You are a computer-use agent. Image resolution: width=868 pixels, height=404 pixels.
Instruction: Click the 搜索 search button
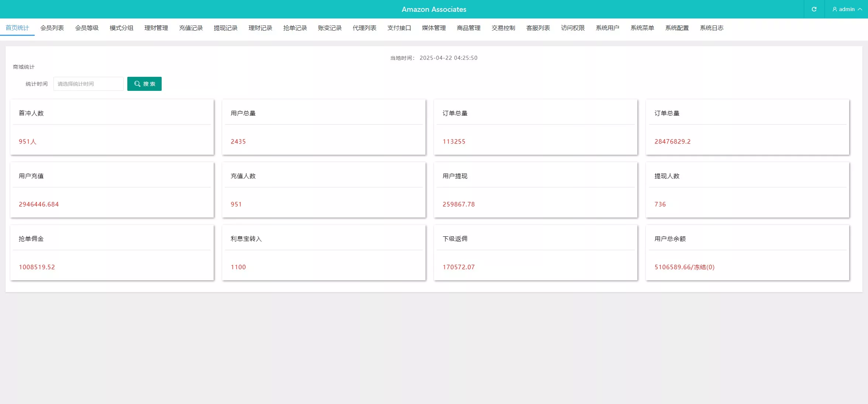coord(144,84)
